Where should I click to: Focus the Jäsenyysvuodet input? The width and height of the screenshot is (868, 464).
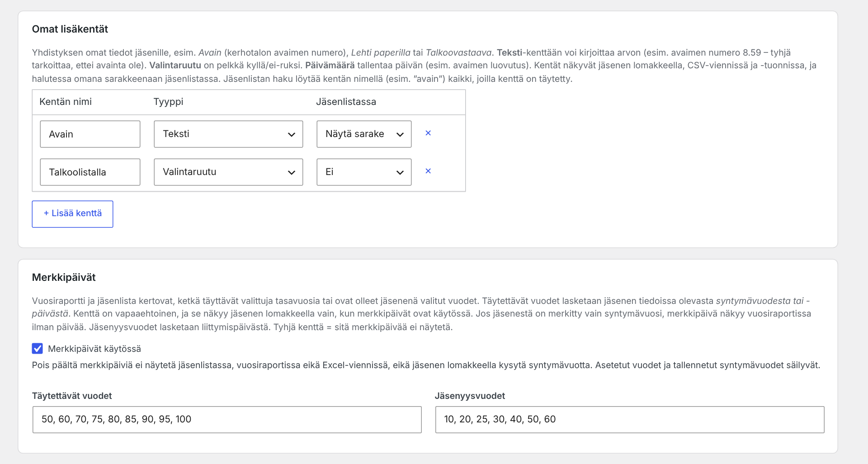[x=630, y=420]
